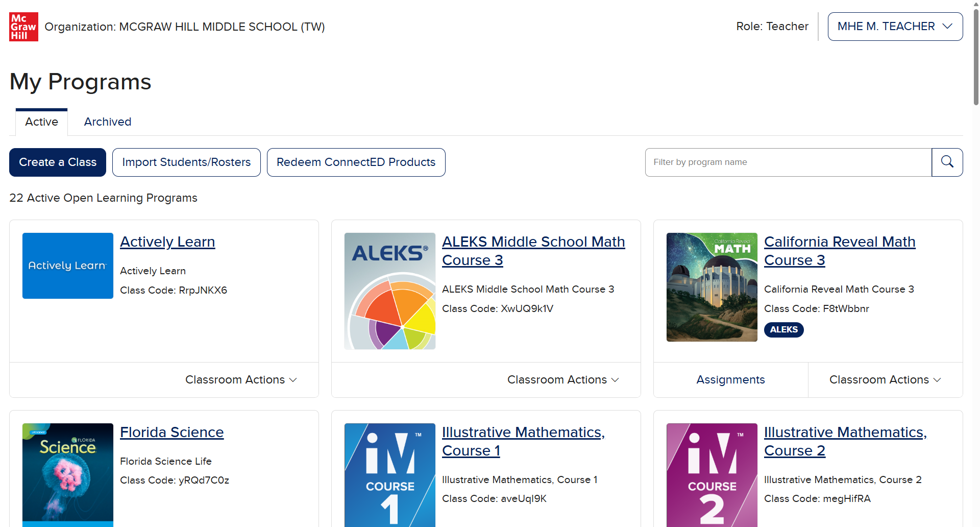Focus the Filter by program name field
Viewport: 980px width, 527px height.
(x=788, y=162)
